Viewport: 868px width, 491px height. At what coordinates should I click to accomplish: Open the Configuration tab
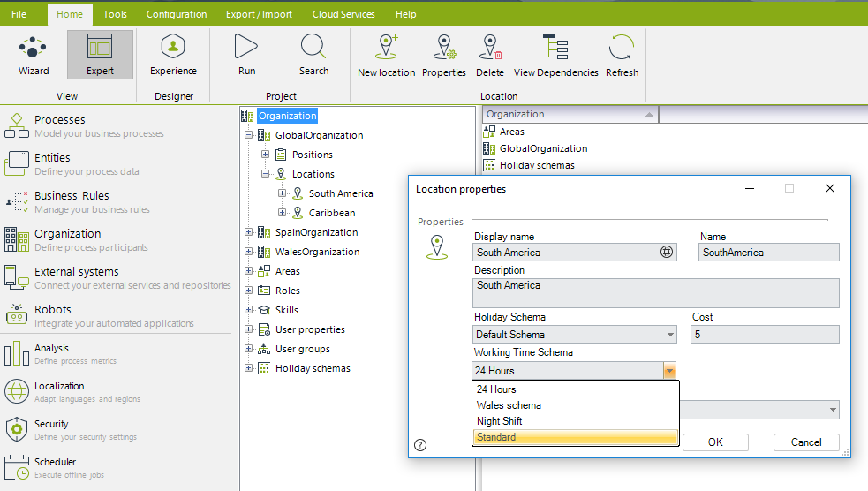177,14
